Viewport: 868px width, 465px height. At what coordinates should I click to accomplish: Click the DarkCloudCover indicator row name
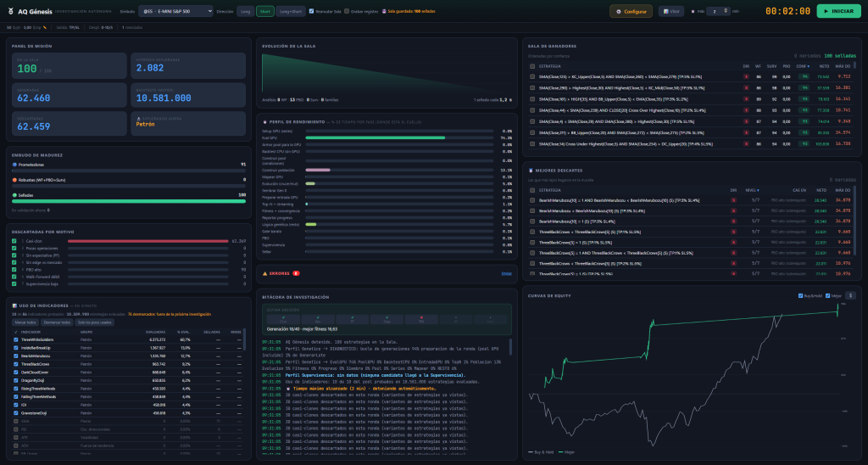tap(36, 373)
